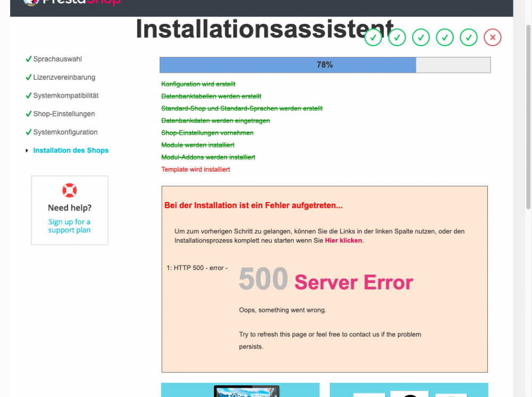The width and height of the screenshot is (532, 397).
Task: Click the Template wird installiert failed step
Action: pos(195,170)
